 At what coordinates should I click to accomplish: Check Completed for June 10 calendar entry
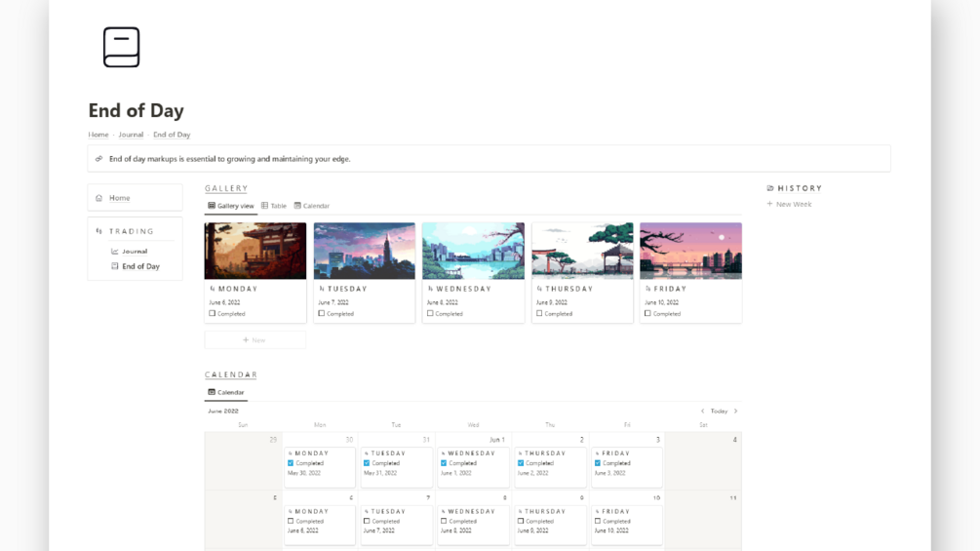pyautogui.click(x=598, y=521)
